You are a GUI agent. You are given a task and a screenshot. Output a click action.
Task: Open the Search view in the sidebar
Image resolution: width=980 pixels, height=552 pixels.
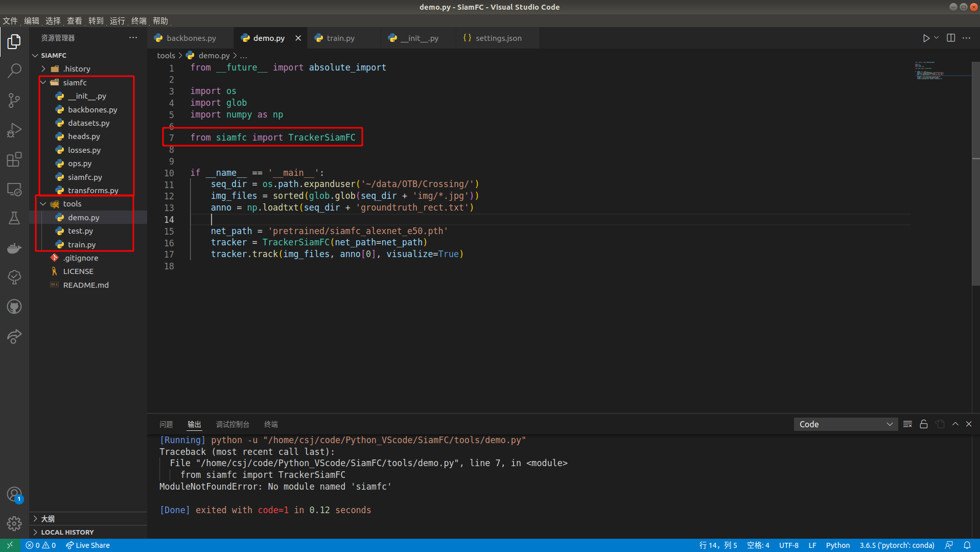coord(14,71)
